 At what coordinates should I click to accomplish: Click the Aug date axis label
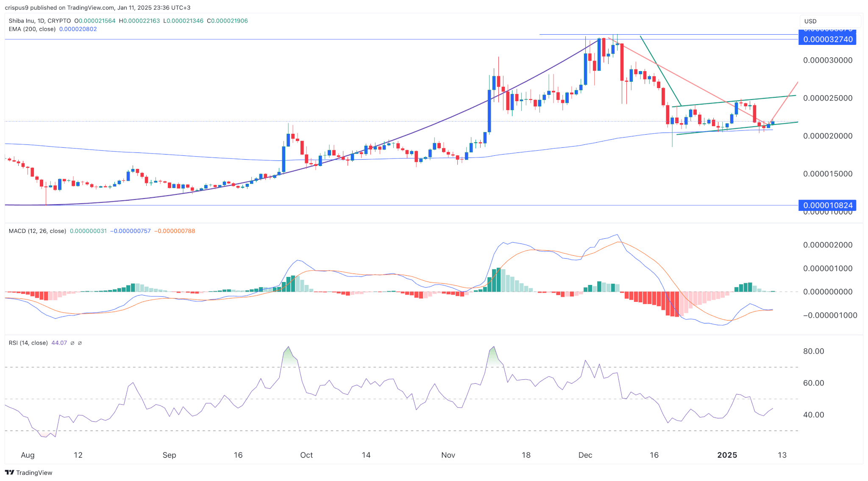[28, 455]
